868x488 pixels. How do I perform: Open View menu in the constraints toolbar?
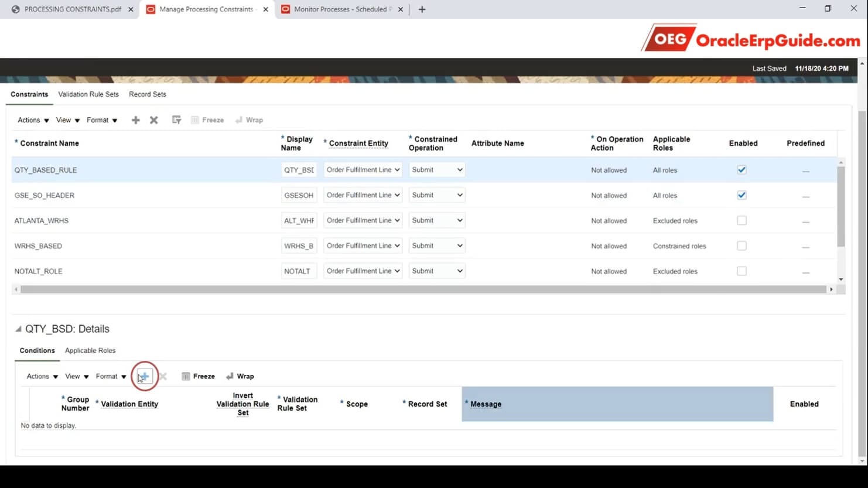click(68, 120)
